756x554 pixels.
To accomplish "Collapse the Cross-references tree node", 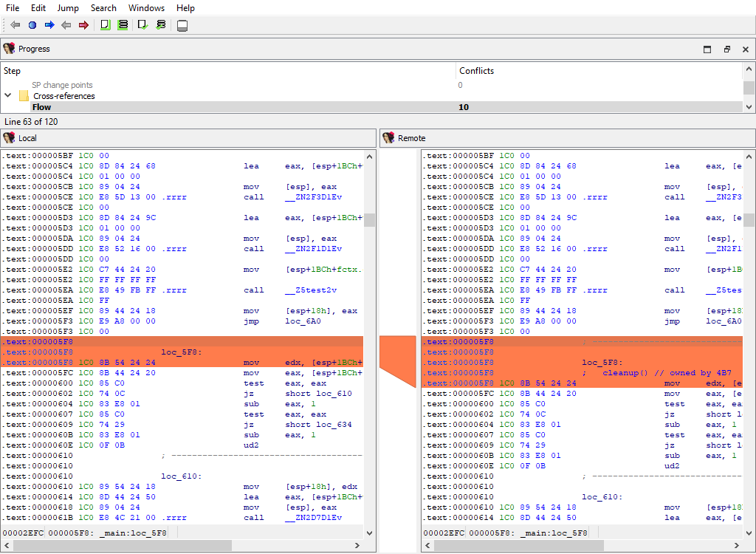I will click(x=8, y=96).
